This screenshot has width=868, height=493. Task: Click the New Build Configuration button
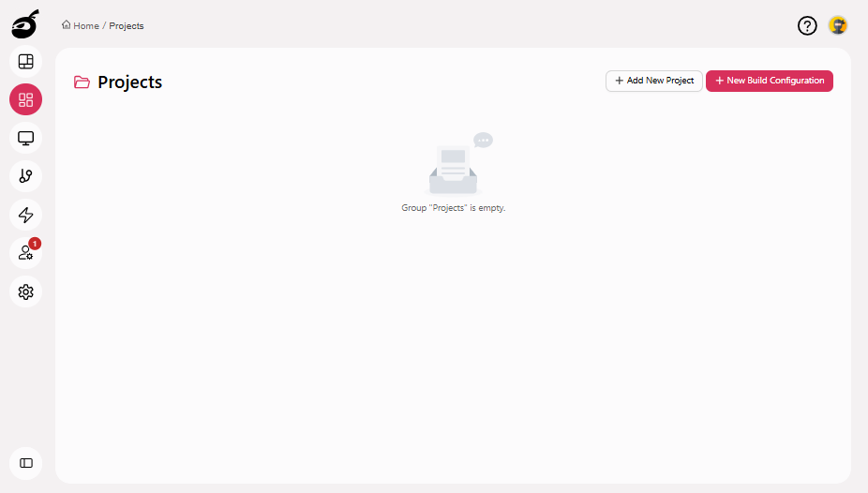coord(769,81)
